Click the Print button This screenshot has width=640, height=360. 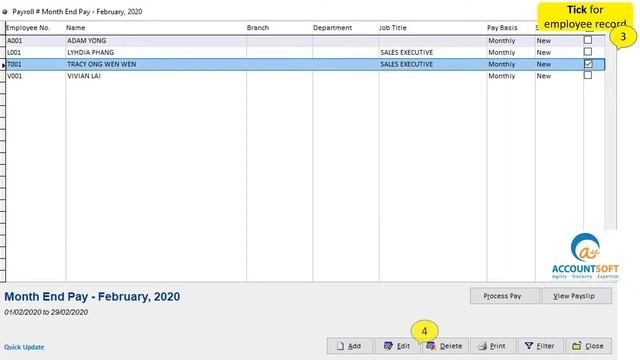click(x=493, y=346)
